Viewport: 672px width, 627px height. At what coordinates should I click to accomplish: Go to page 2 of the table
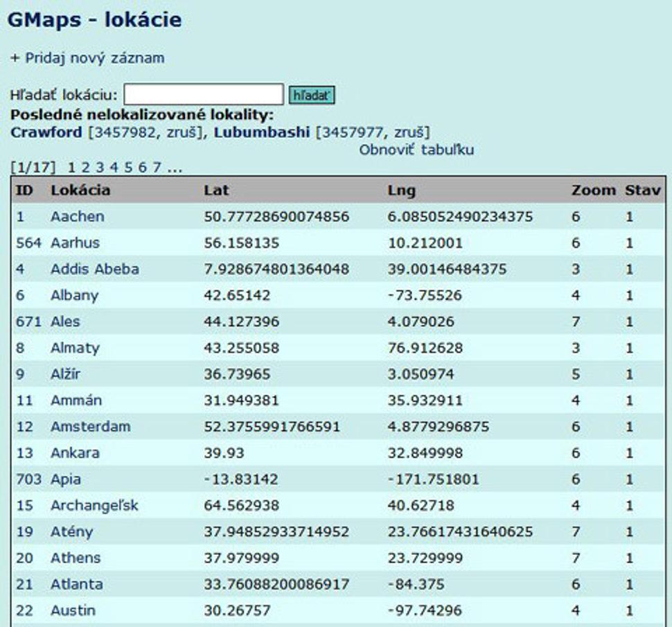tap(86, 167)
